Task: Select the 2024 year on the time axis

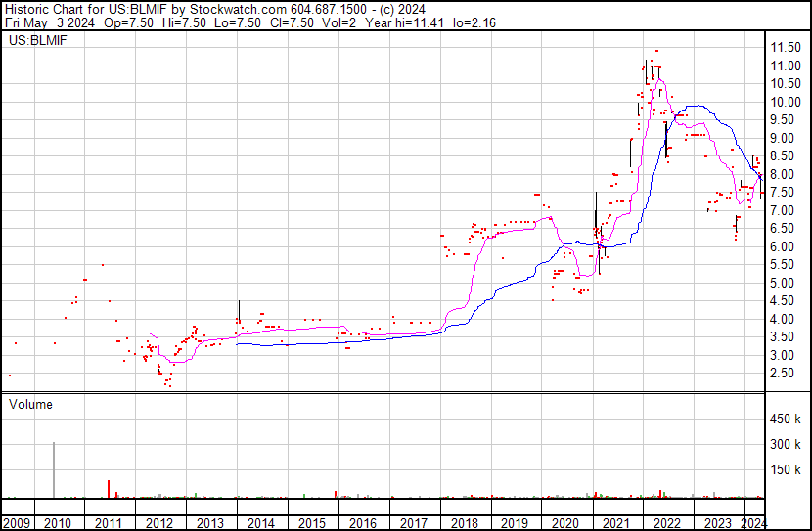Action: pos(754,523)
